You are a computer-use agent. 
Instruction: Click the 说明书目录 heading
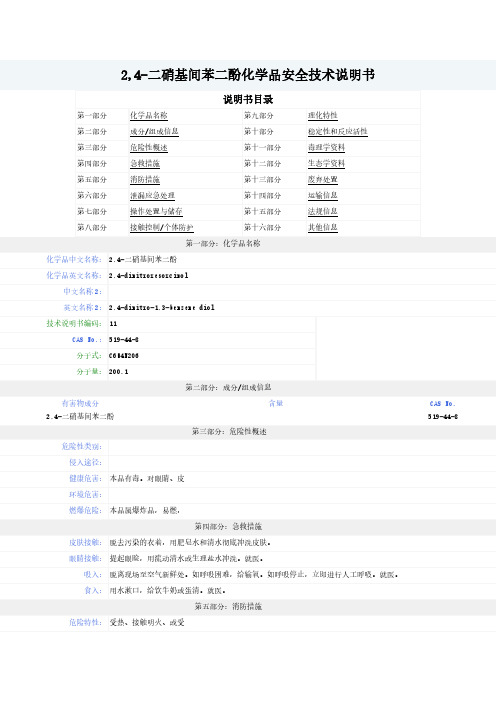tap(248, 99)
